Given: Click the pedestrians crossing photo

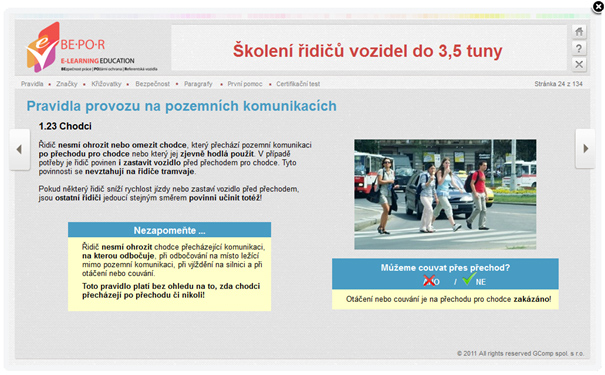Looking at the screenshot, I should (x=445, y=194).
